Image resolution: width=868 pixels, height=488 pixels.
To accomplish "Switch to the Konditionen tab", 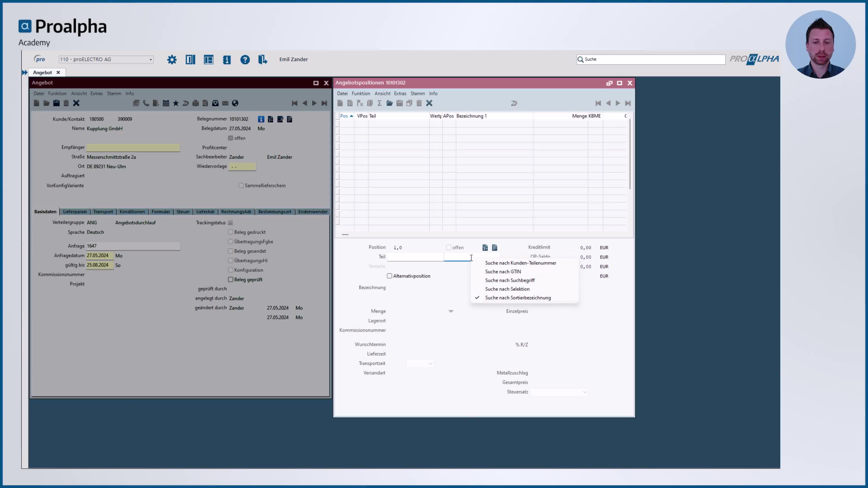I will click(132, 212).
